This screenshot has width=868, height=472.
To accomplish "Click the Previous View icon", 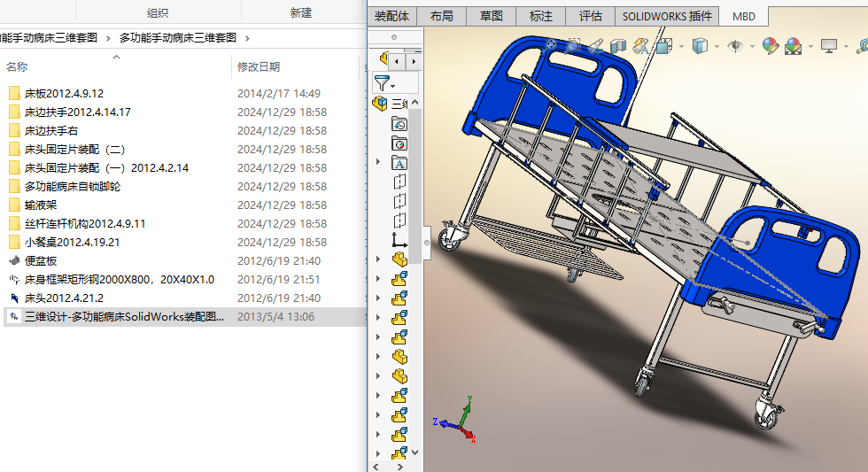I will click(595, 46).
